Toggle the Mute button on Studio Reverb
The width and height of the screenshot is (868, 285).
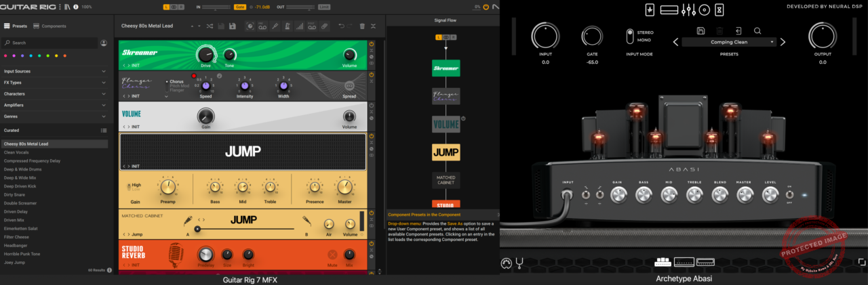[332, 255]
